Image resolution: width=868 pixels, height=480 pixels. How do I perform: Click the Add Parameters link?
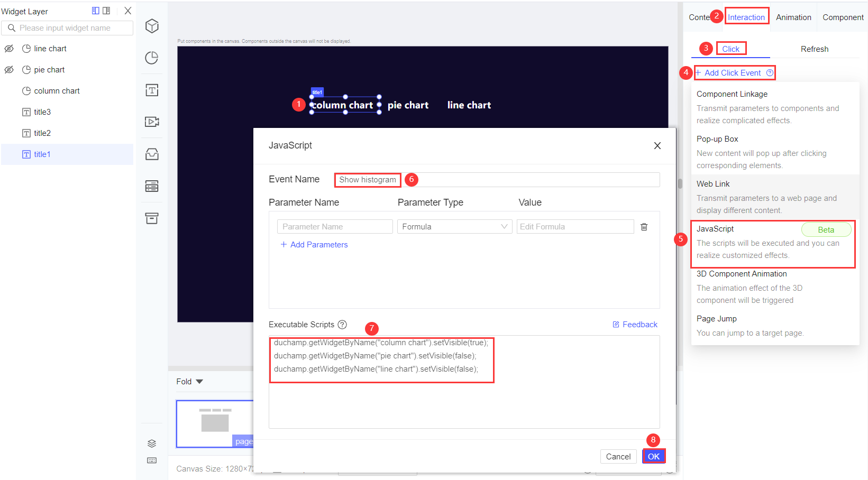click(x=314, y=244)
